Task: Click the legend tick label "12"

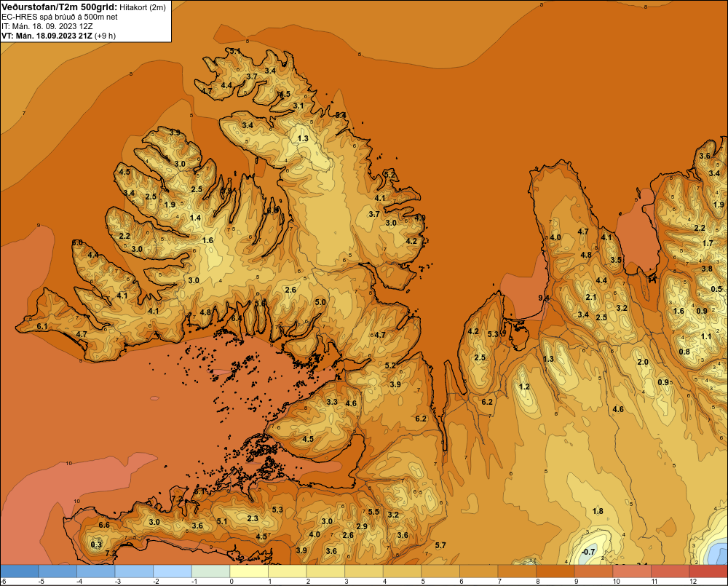Action: [x=693, y=582]
